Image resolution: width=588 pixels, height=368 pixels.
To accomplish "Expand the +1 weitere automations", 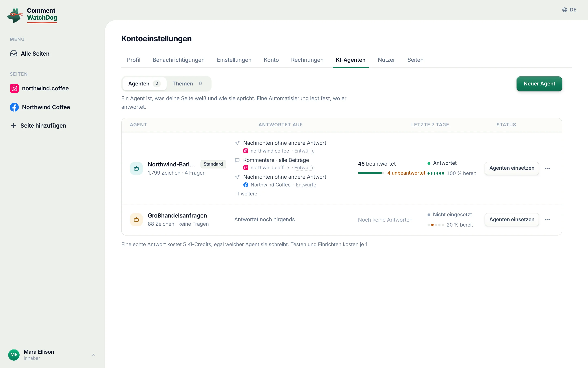I will [x=246, y=194].
